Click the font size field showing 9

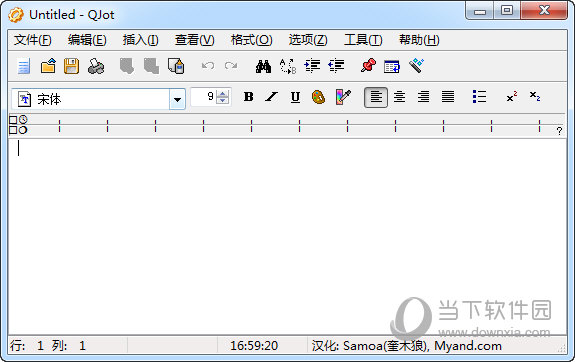pyautogui.click(x=203, y=97)
